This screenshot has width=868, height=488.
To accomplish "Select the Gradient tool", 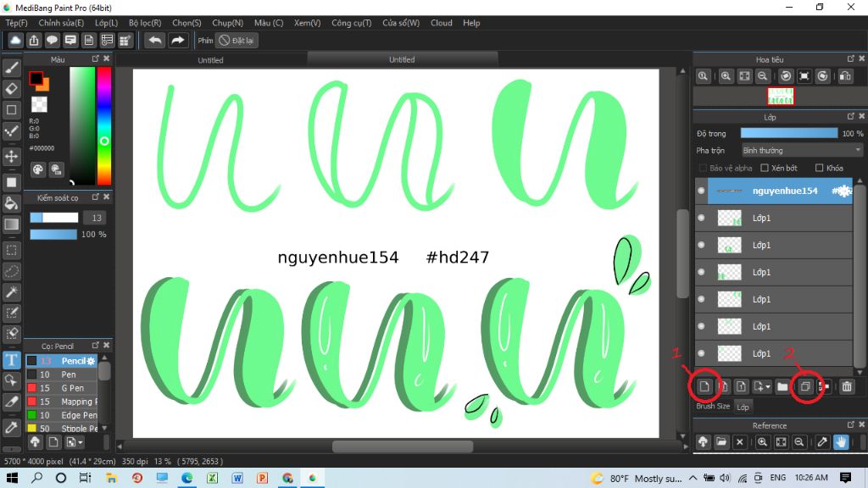I will 12,224.
